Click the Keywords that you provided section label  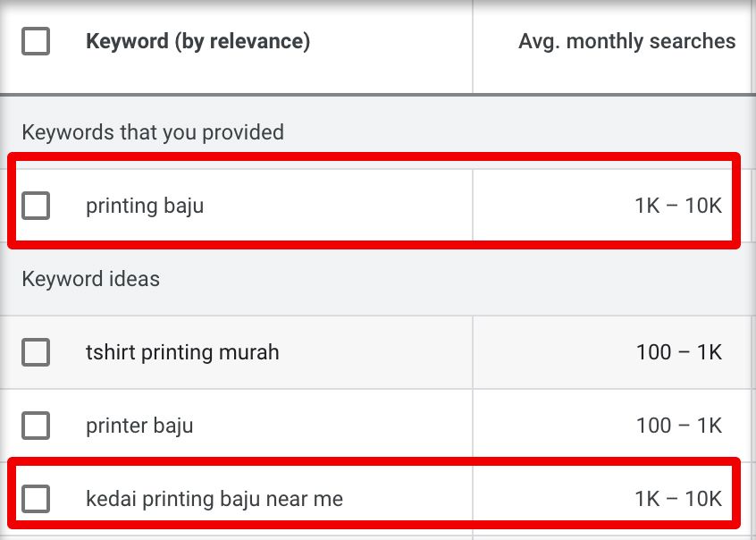[x=152, y=132]
